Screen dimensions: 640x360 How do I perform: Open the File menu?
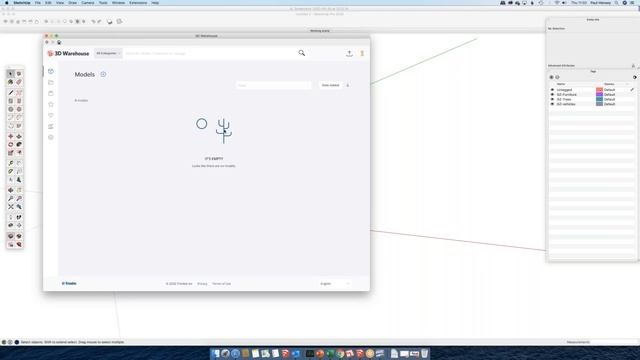pyautogui.click(x=38, y=3)
